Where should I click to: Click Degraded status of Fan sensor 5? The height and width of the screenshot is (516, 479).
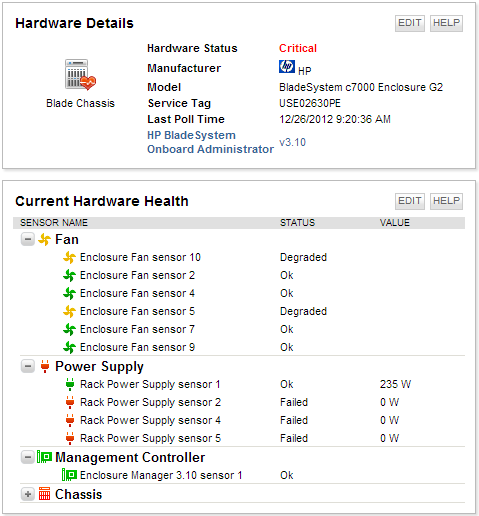pyautogui.click(x=303, y=311)
